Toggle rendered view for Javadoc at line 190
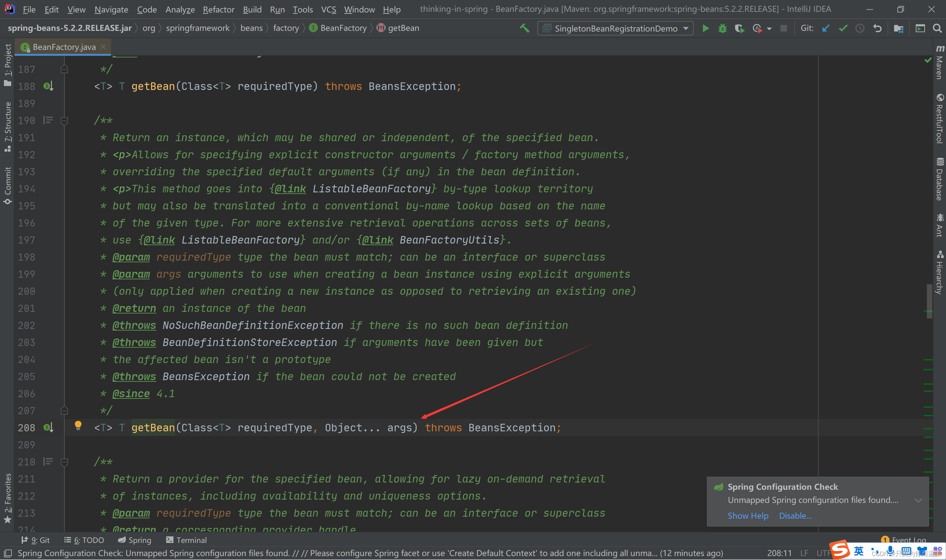The image size is (946, 560). point(48,120)
